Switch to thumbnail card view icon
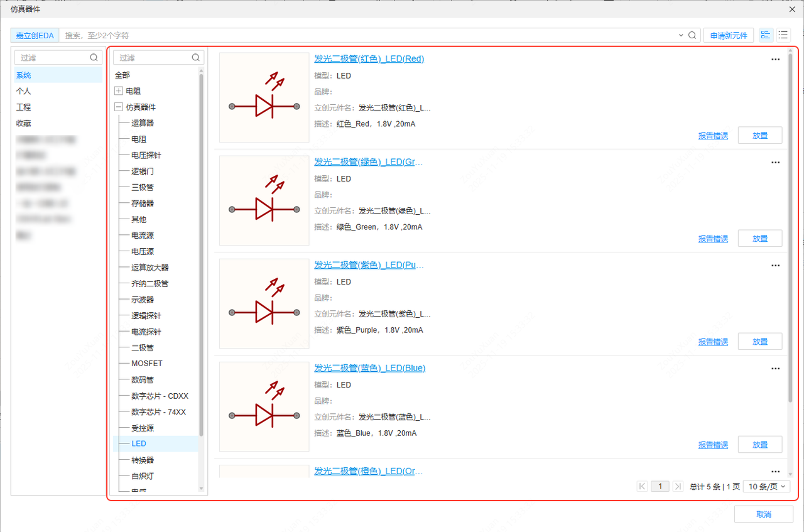The image size is (804, 532). coord(765,35)
